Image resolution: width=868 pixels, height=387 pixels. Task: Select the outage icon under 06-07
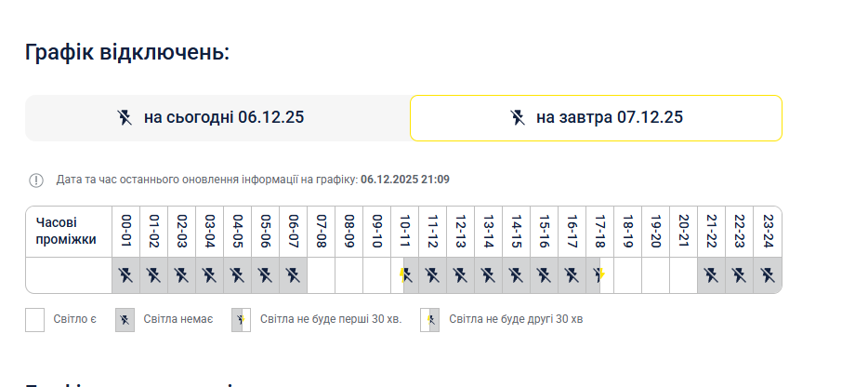tap(294, 275)
